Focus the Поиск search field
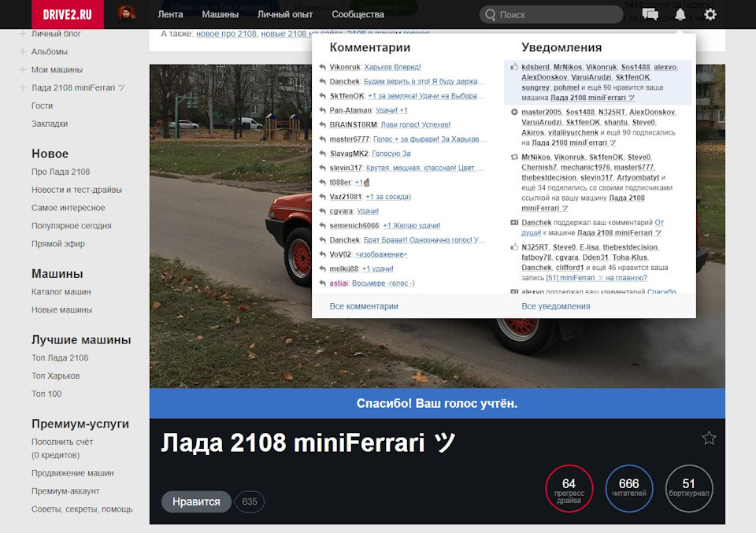This screenshot has height=533, width=756. point(551,15)
